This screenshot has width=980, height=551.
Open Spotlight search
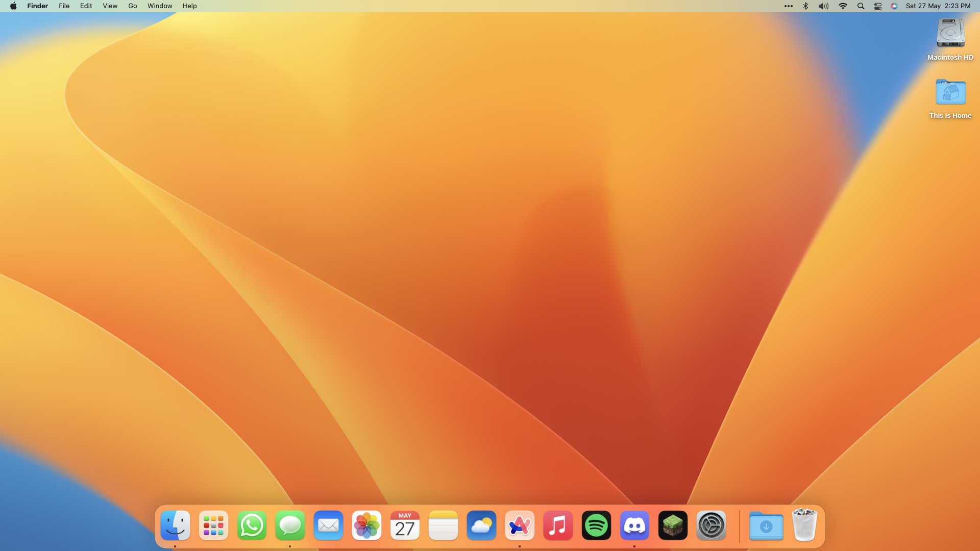(861, 6)
